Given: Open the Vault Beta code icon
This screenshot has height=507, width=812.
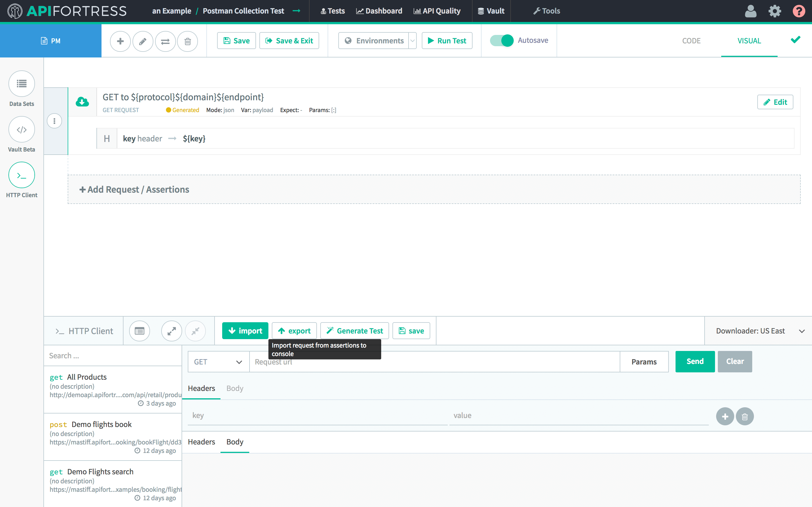Looking at the screenshot, I should tap(21, 130).
